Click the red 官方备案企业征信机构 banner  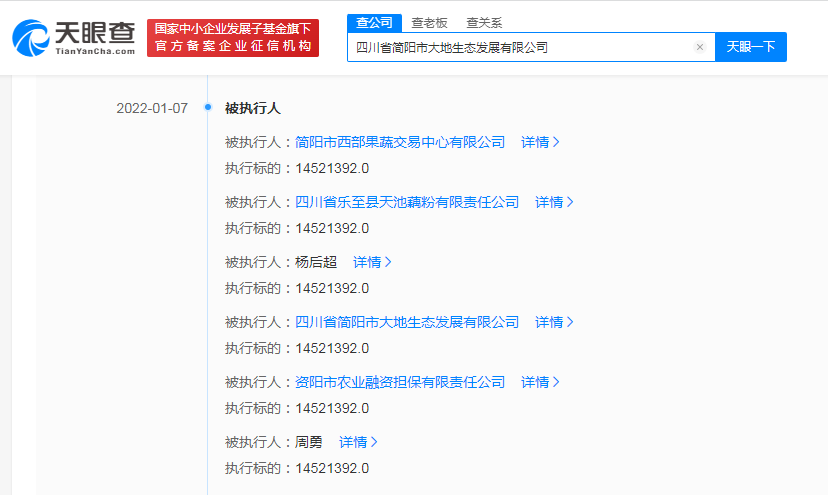tap(233, 38)
